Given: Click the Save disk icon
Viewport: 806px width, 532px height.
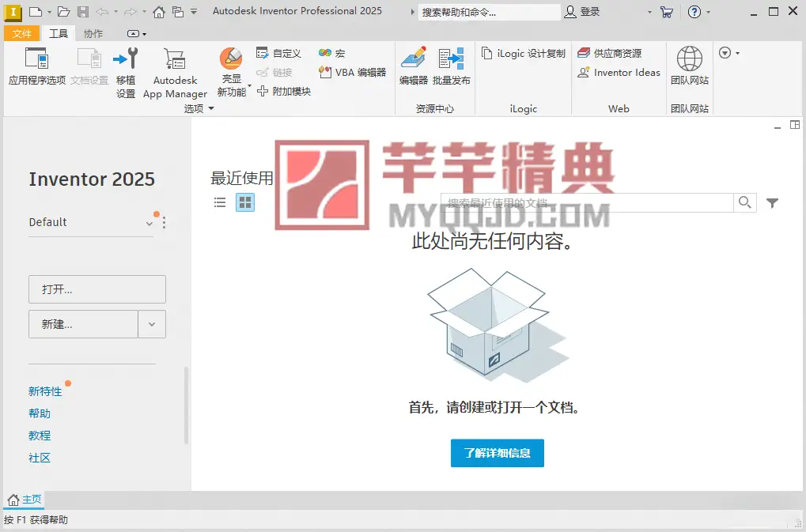Looking at the screenshot, I should tap(83, 12).
